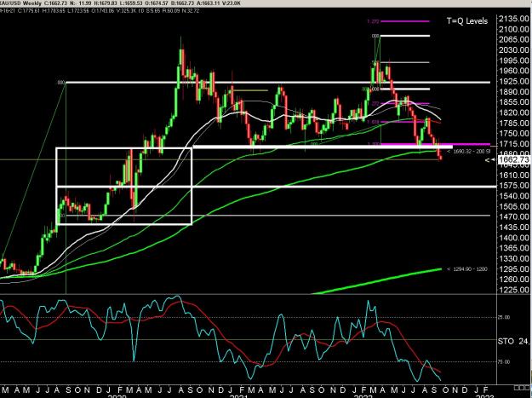Image resolution: width=532 pixels, height=398 pixels.
Task: Click the 1890.00 price axis label
Action: click(x=514, y=92)
